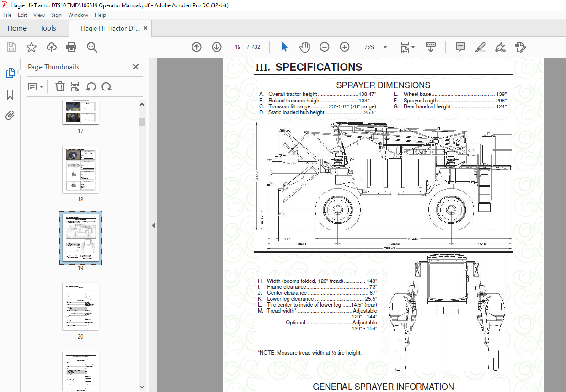Screen dimensions: 566x392
Task: Star this document as favorite
Action: 31,47
